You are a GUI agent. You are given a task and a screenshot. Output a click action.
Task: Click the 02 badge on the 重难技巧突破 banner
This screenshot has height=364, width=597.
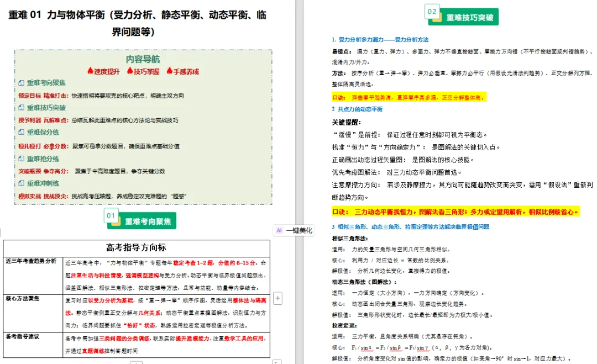tap(432, 12)
